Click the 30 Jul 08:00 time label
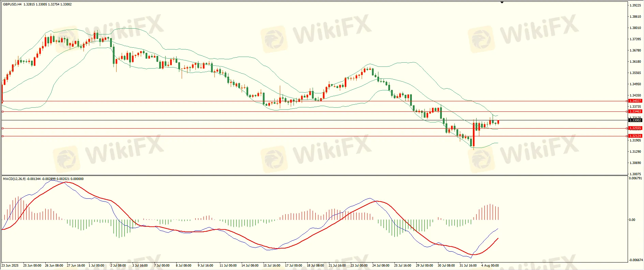Viewport: 644px width, 270px height. pyautogui.click(x=446, y=266)
